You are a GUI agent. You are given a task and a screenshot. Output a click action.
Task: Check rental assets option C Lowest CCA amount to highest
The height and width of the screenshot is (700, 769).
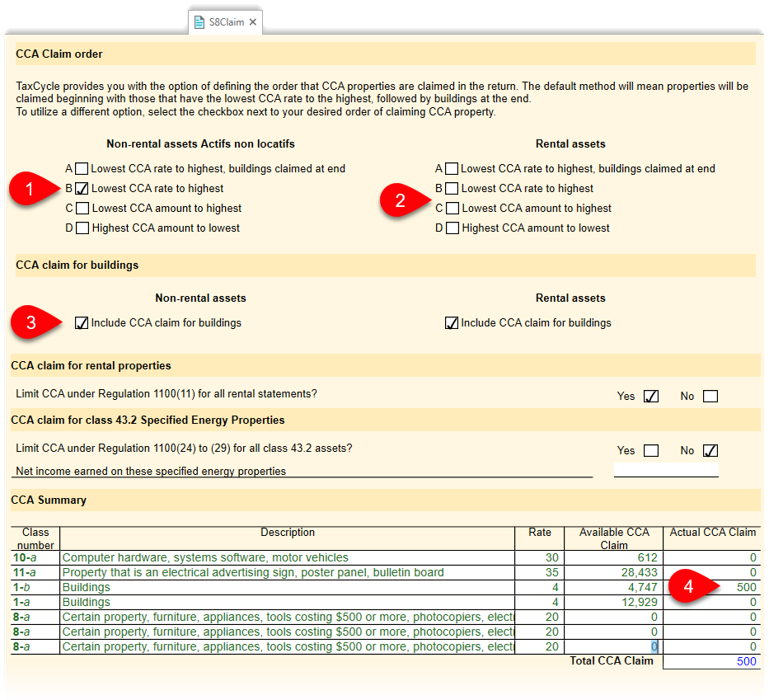[452, 209]
